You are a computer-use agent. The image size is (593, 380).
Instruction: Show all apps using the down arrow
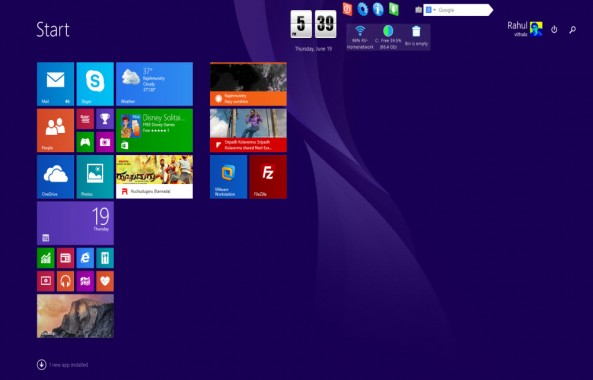coord(42,364)
